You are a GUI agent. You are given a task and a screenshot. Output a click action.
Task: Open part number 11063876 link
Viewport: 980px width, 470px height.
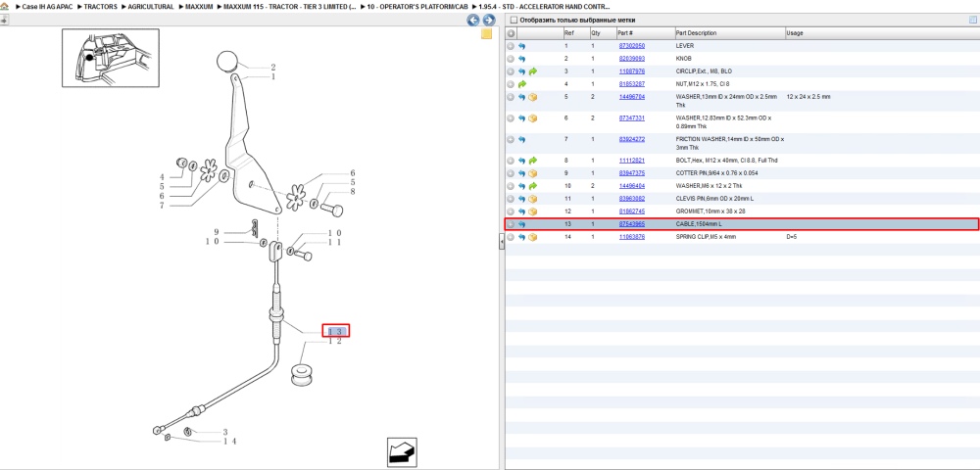[631, 237]
